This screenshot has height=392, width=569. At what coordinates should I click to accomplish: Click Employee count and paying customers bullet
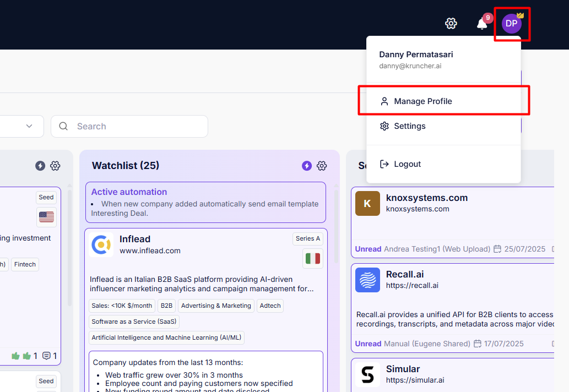[199, 383]
